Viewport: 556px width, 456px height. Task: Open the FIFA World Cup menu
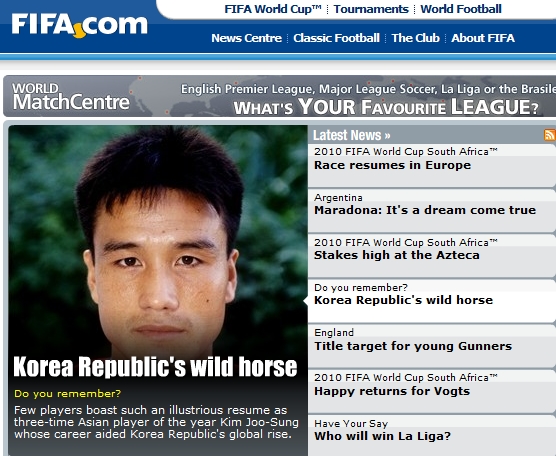click(273, 9)
